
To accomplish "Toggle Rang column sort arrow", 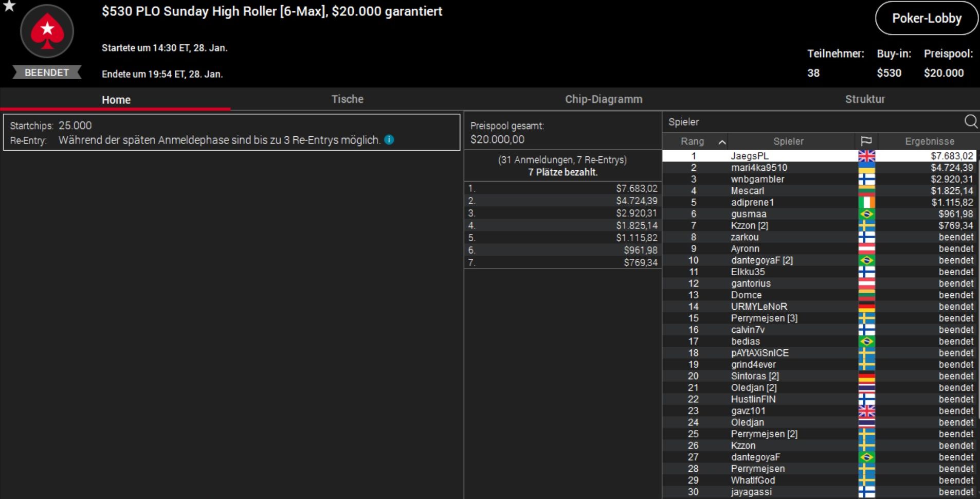I will point(722,141).
